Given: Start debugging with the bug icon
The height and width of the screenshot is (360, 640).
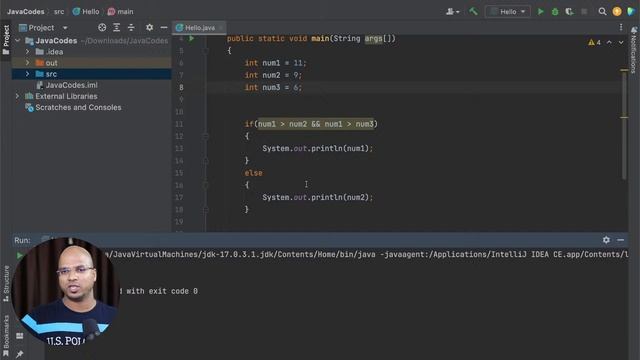Looking at the screenshot, I should coord(555,11).
